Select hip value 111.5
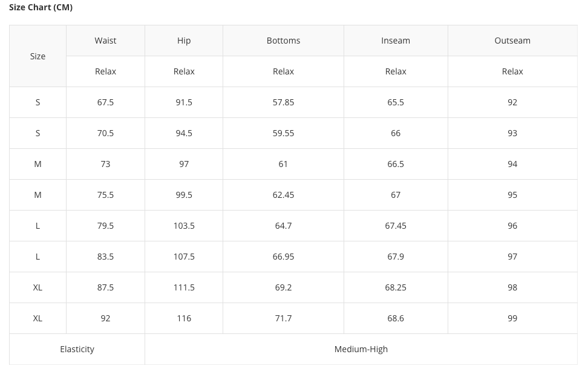This screenshot has height=380, width=588. click(184, 287)
